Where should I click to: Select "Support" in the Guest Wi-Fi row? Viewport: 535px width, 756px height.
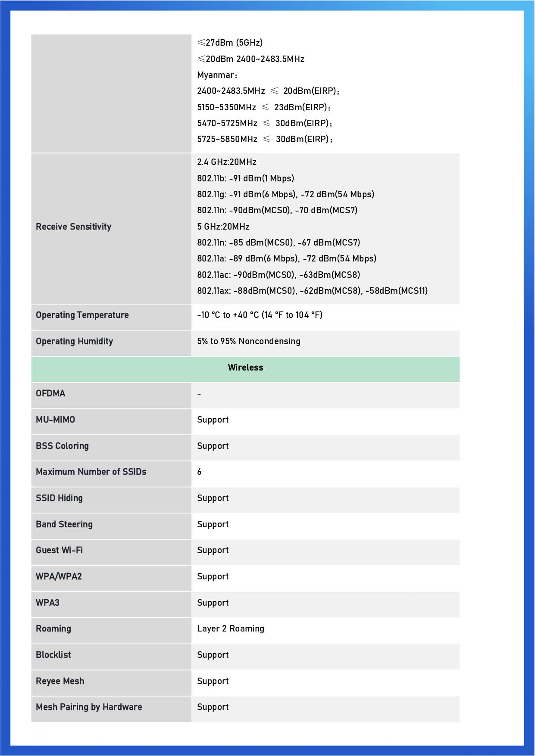point(213,550)
